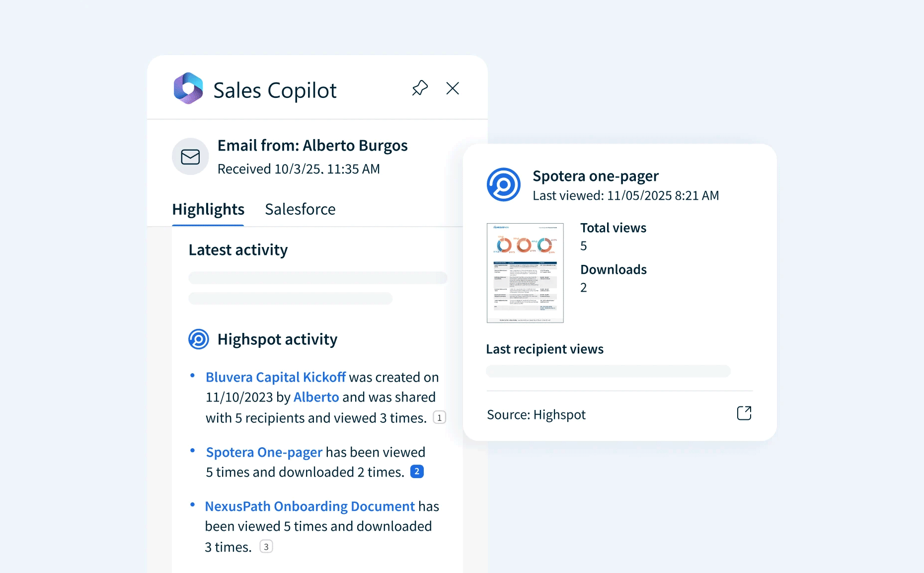This screenshot has width=924, height=573.
Task: Pin the Sales Copilot panel
Action: coord(420,88)
